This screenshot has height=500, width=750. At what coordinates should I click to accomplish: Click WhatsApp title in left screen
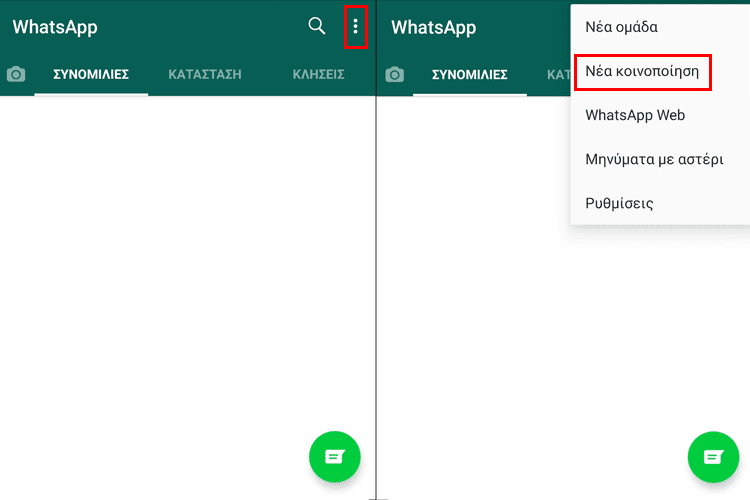click(55, 27)
